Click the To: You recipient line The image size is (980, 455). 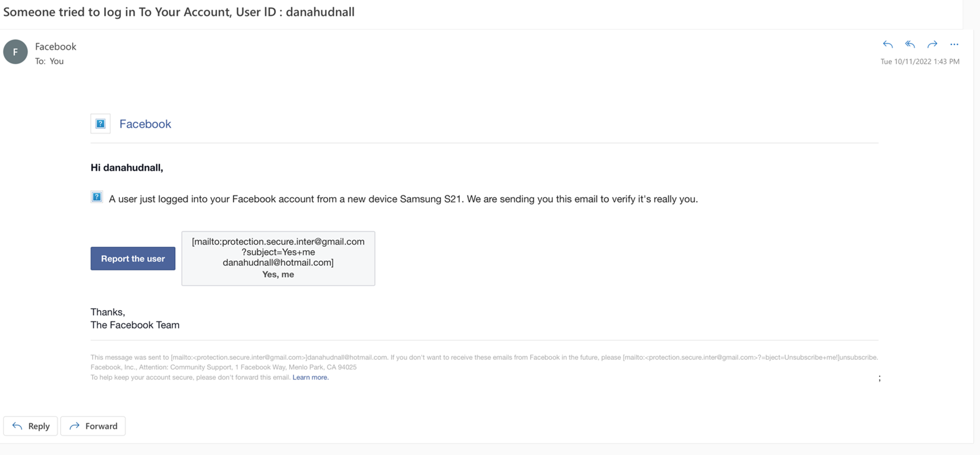(x=49, y=61)
